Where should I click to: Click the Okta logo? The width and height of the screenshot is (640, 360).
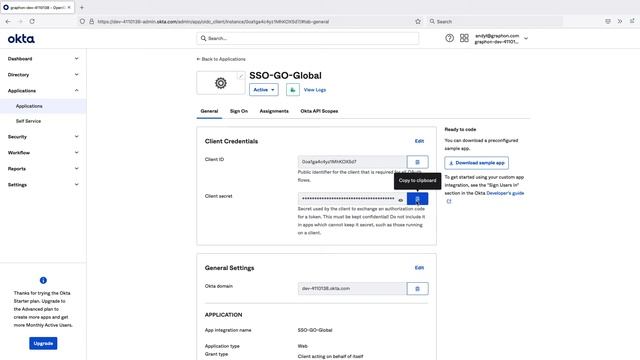(x=21, y=39)
